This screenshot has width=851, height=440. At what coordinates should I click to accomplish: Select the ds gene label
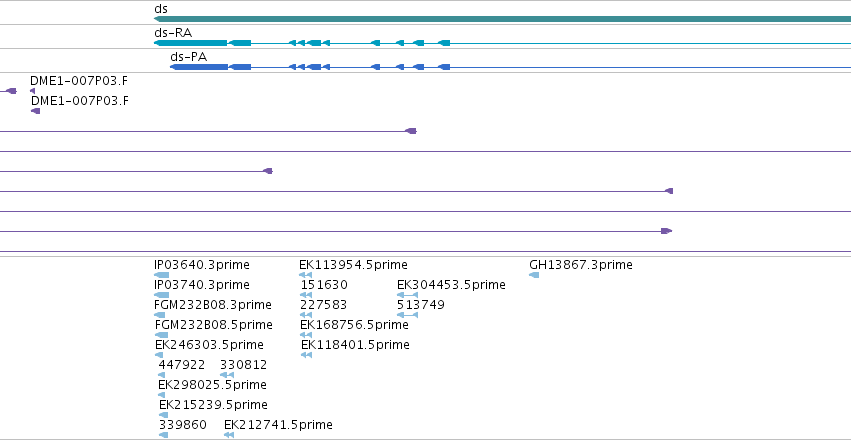pos(161,9)
